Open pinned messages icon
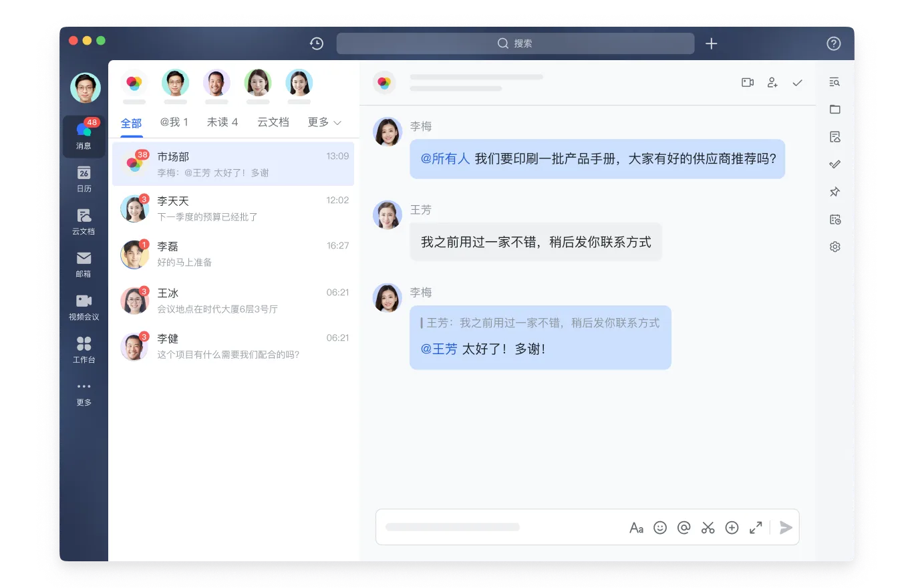Image resolution: width=914 pixels, height=588 pixels. point(834,192)
